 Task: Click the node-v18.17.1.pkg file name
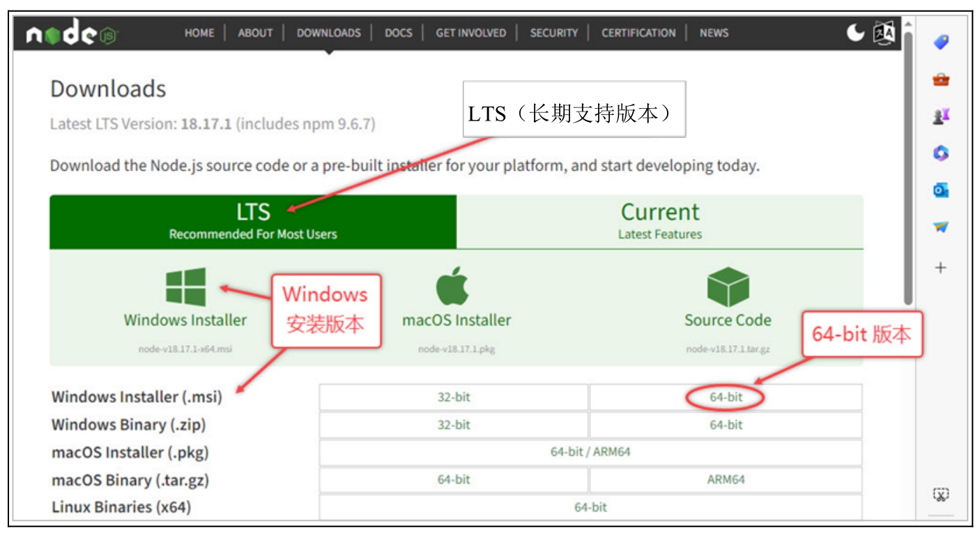[457, 349]
